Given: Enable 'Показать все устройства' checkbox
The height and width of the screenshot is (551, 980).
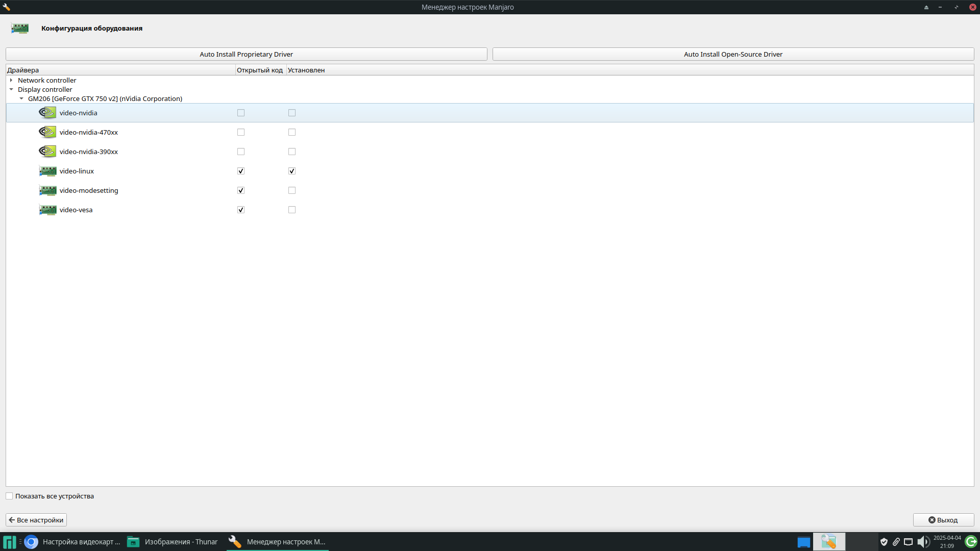Looking at the screenshot, I should (x=9, y=496).
